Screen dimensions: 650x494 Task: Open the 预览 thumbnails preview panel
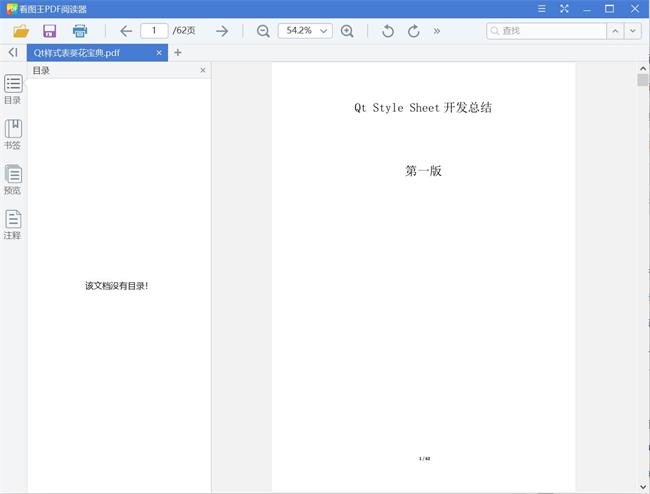click(13, 179)
